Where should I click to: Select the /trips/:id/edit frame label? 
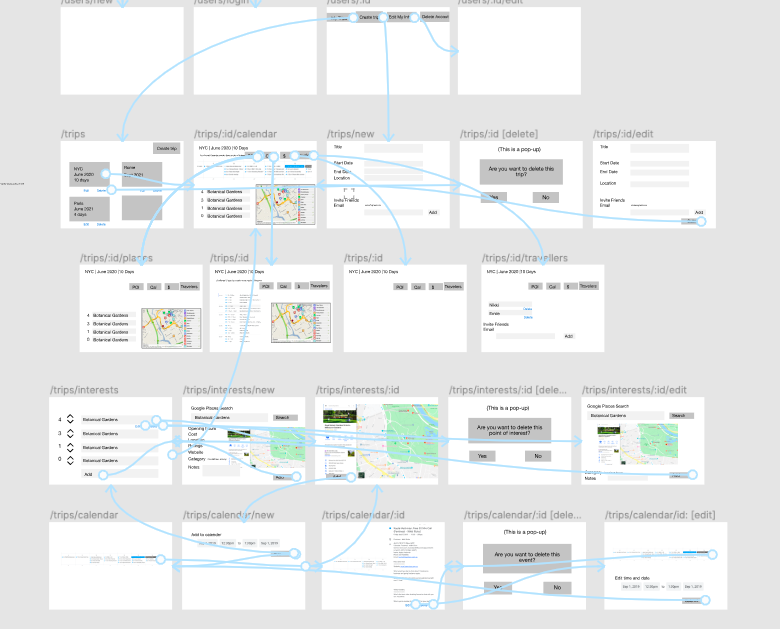tap(623, 134)
